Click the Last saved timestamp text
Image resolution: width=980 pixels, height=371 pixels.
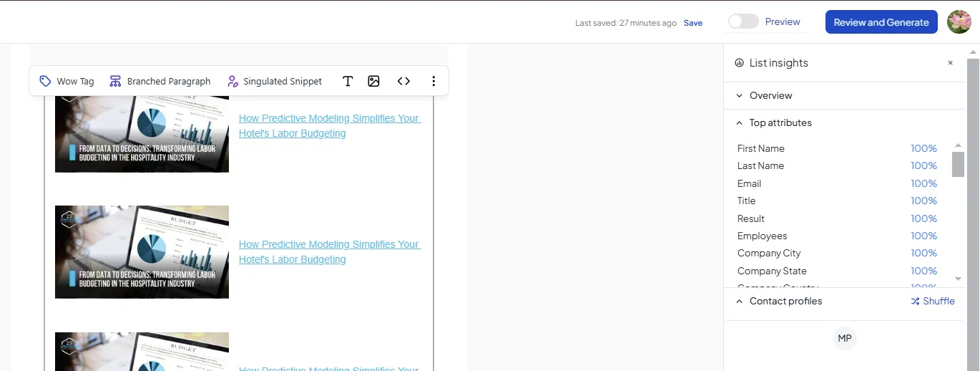point(626,23)
